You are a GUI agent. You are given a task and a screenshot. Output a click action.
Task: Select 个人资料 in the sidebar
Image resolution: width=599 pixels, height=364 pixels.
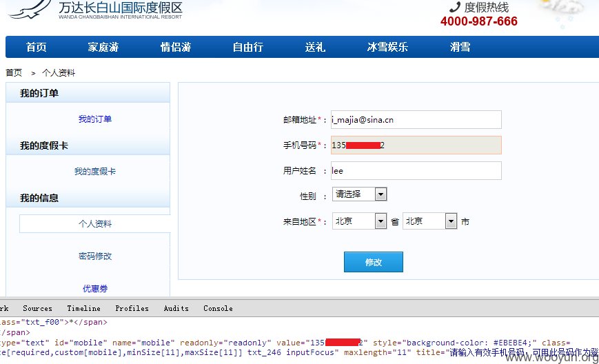95,223
